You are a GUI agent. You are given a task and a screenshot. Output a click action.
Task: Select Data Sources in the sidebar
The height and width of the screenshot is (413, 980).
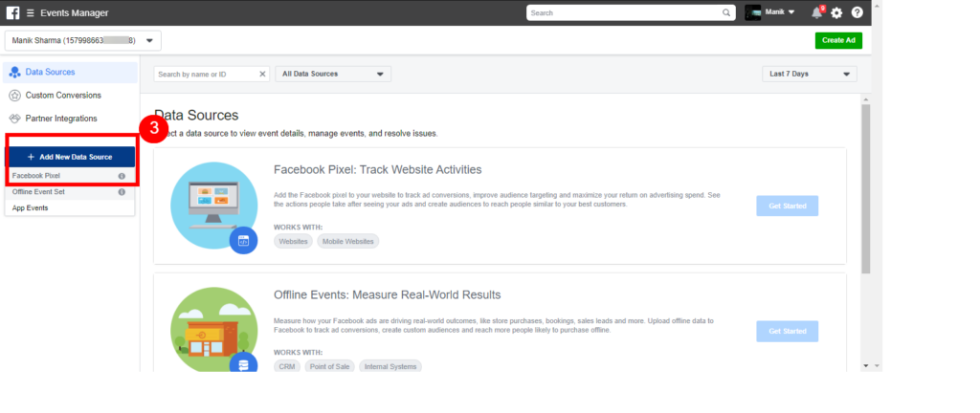coord(70,73)
